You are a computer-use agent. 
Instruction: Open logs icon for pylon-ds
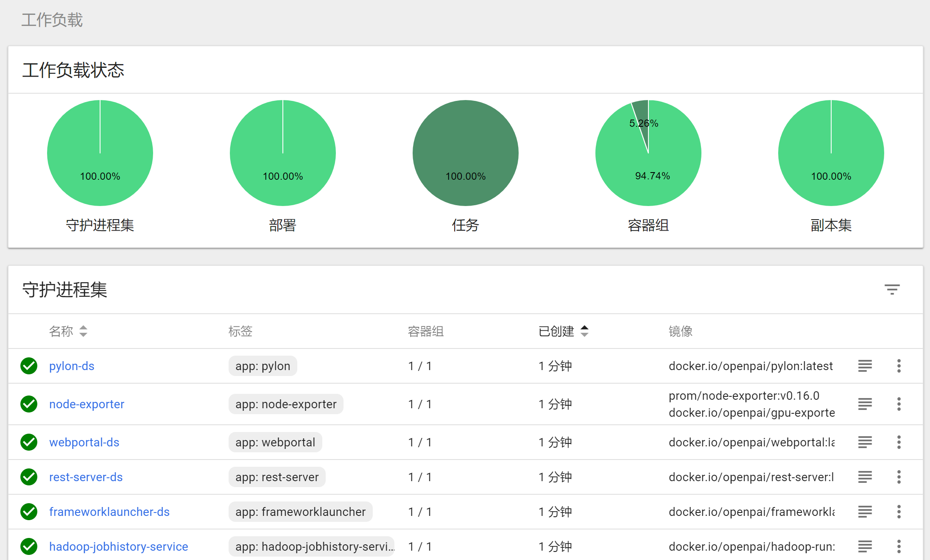pos(865,366)
